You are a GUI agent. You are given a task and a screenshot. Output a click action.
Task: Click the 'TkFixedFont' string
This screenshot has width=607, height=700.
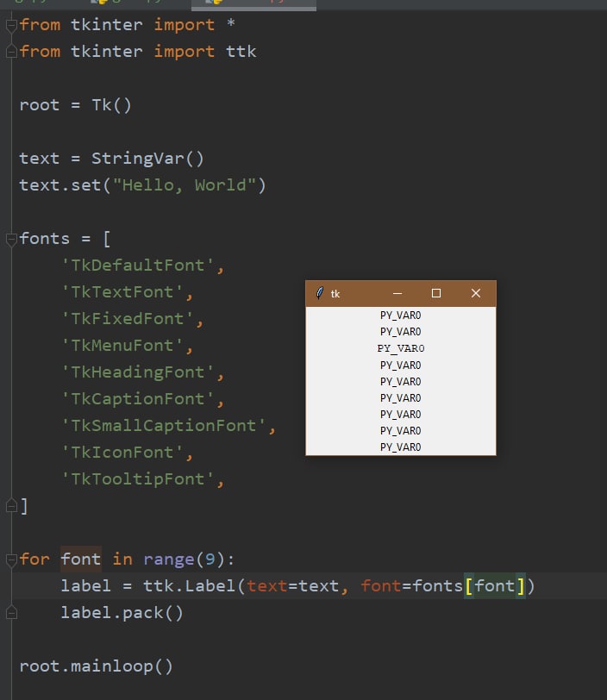[128, 319]
